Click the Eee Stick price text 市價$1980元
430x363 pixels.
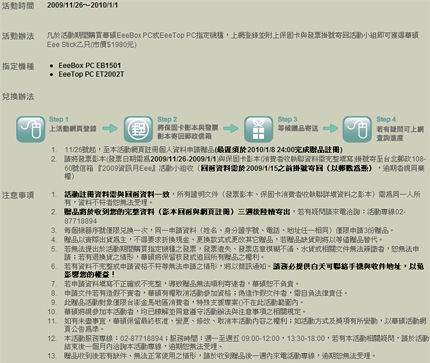point(114,45)
